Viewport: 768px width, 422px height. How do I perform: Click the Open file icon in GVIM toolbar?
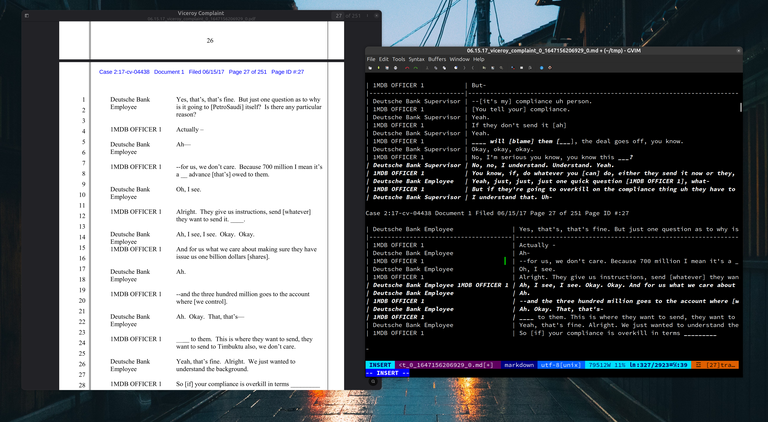[370, 67]
